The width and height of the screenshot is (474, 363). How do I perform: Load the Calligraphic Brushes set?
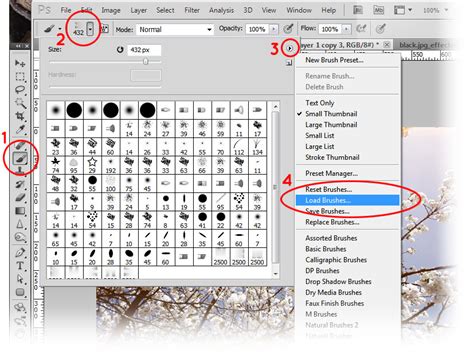(336, 260)
